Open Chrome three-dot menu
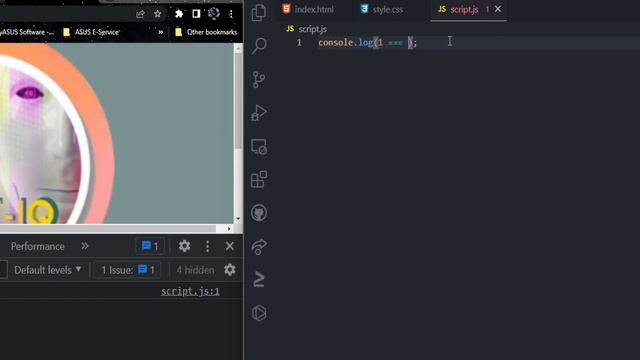640x360 pixels. [231, 14]
